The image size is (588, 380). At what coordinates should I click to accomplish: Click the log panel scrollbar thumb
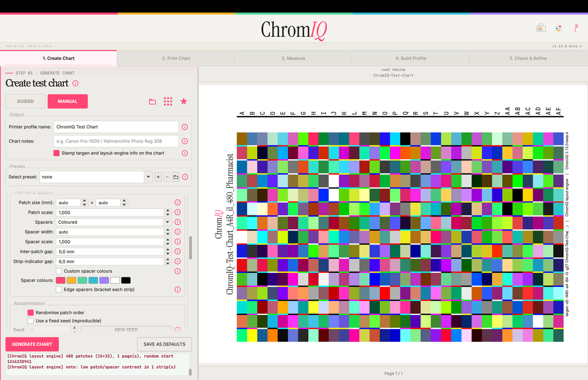click(x=191, y=371)
